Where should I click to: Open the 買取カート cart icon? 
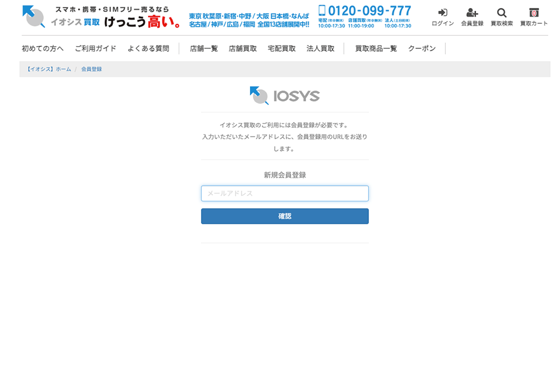534,16
